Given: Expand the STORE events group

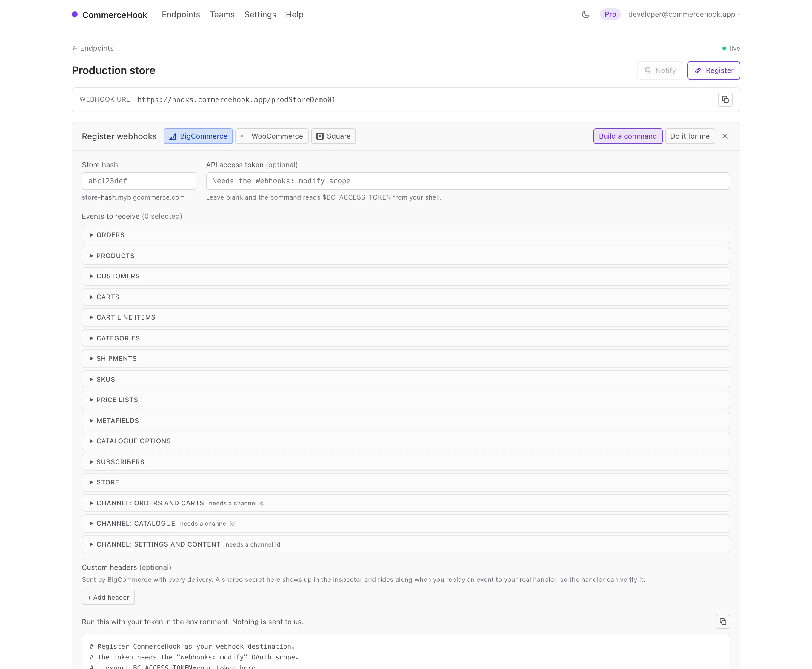Looking at the screenshot, I should tap(406, 482).
